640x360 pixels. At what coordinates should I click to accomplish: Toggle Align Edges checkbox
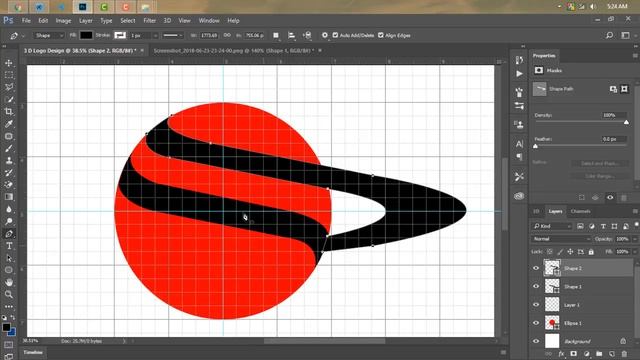pos(381,36)
